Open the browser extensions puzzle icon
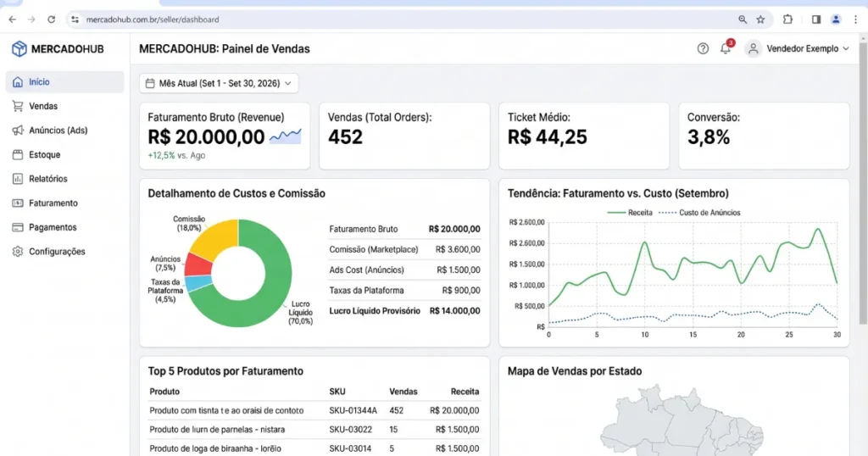The height and width of the screenshot is (456, 868). 787,19
